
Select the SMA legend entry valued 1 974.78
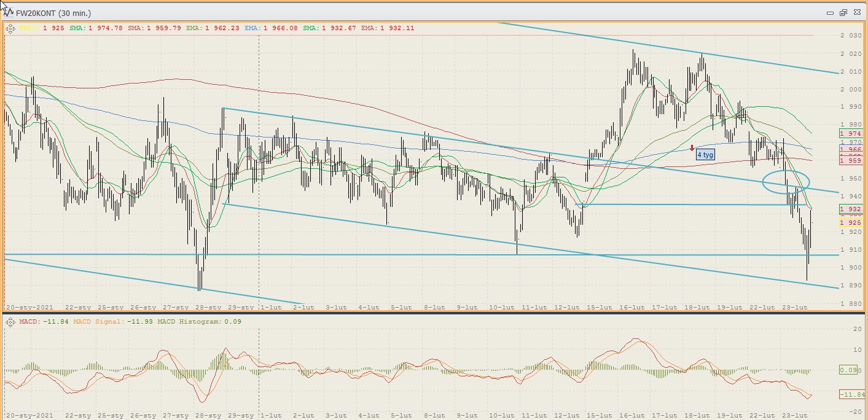[x=96, y=28]
